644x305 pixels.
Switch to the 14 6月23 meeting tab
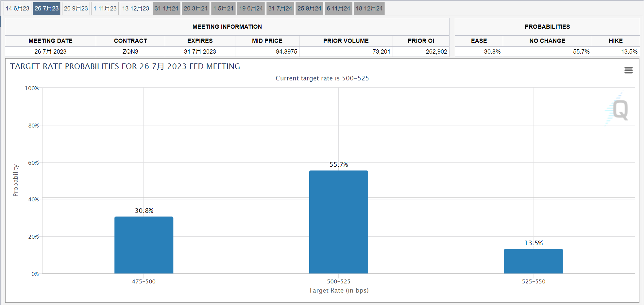click(x=18, y=8)
